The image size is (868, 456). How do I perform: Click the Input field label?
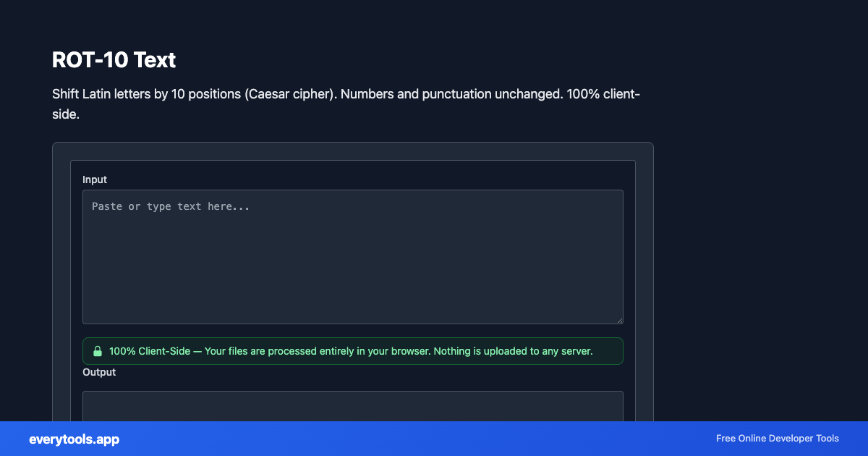click(95, 180)
